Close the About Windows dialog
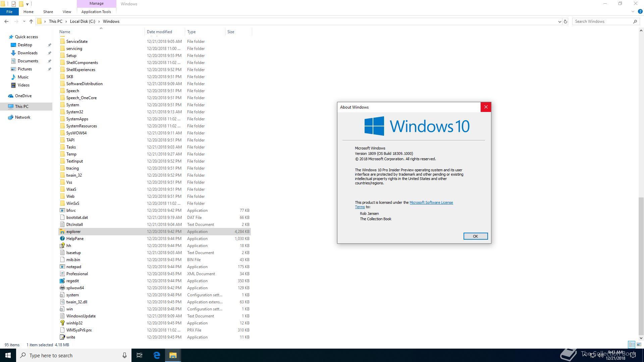644x362 pixels. click(x=486, y=107)
